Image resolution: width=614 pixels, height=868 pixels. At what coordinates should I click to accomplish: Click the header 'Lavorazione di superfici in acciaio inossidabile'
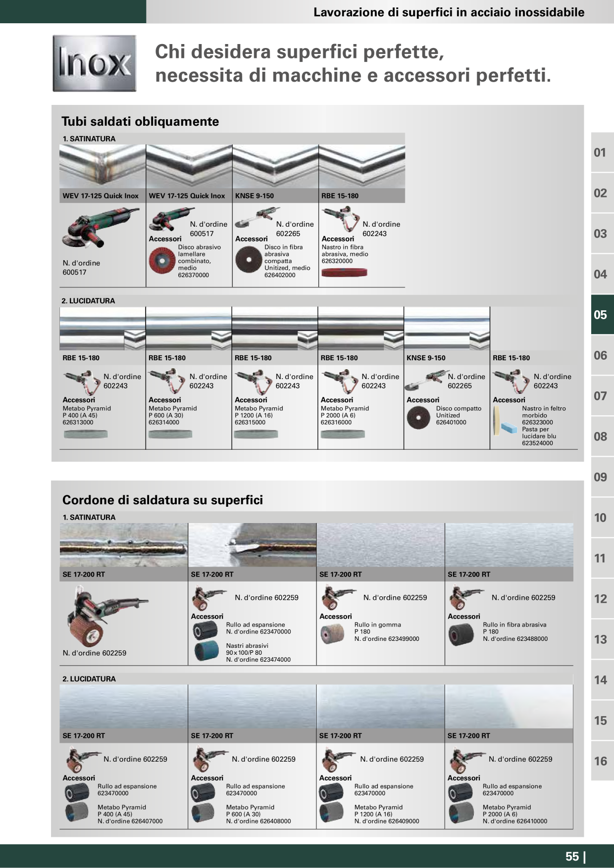point(449,12)
